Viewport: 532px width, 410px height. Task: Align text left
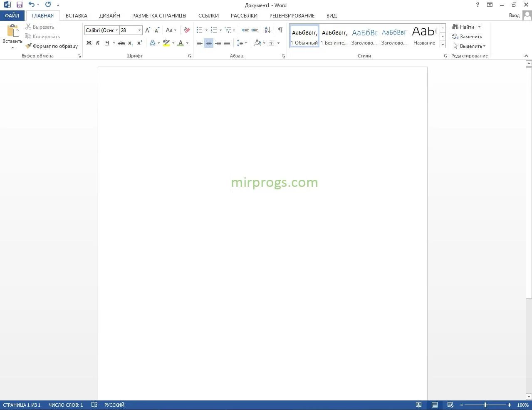coord(200,43)
